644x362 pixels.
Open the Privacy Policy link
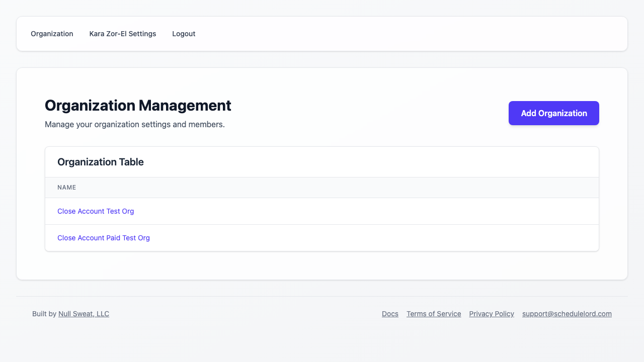click(492, 314)
